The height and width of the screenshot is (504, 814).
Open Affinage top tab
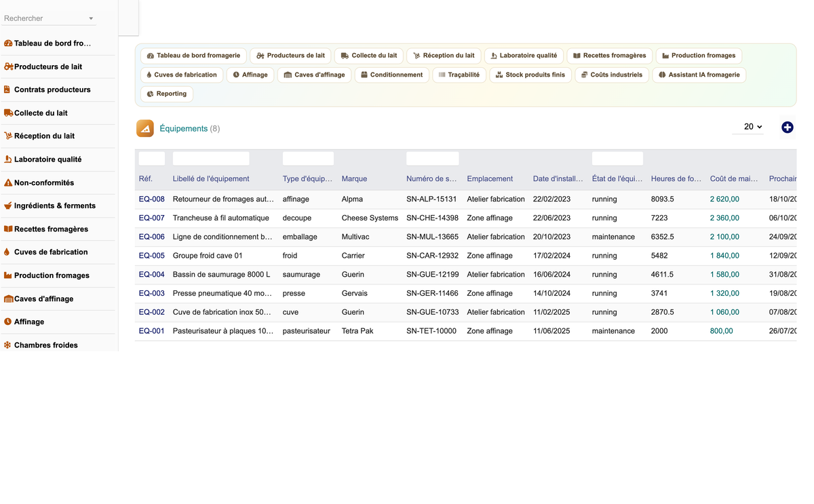tap(250, 75)
